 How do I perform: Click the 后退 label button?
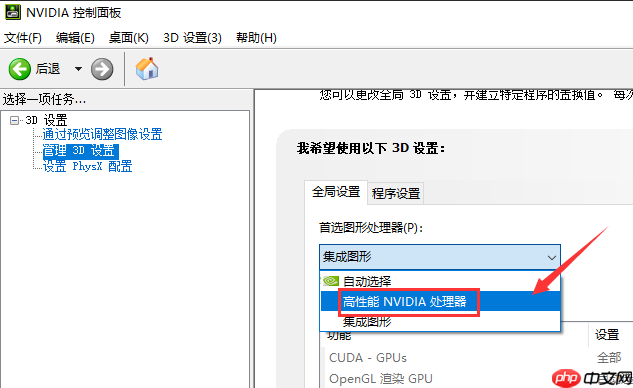pos(48,69)
